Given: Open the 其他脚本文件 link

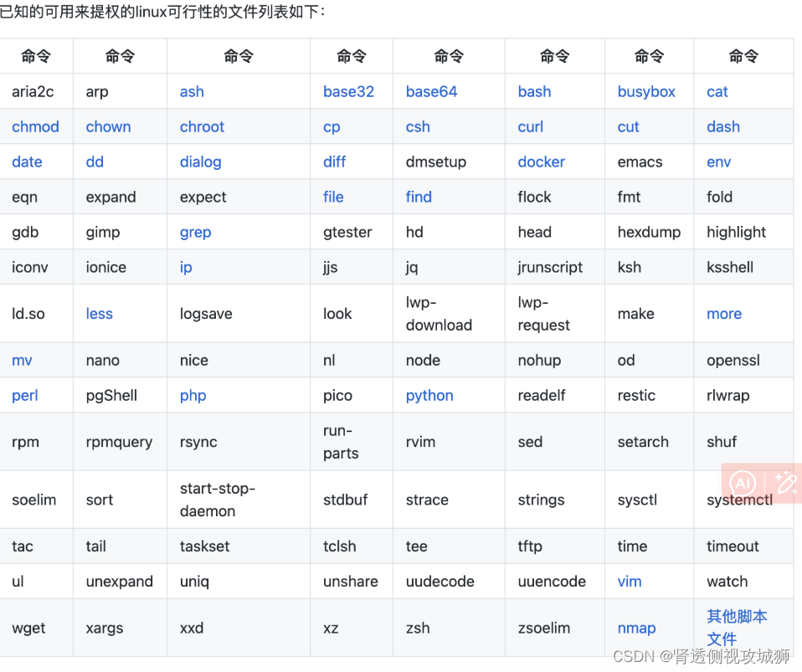Looking at the screenshot, I should (x=737, y=628).
